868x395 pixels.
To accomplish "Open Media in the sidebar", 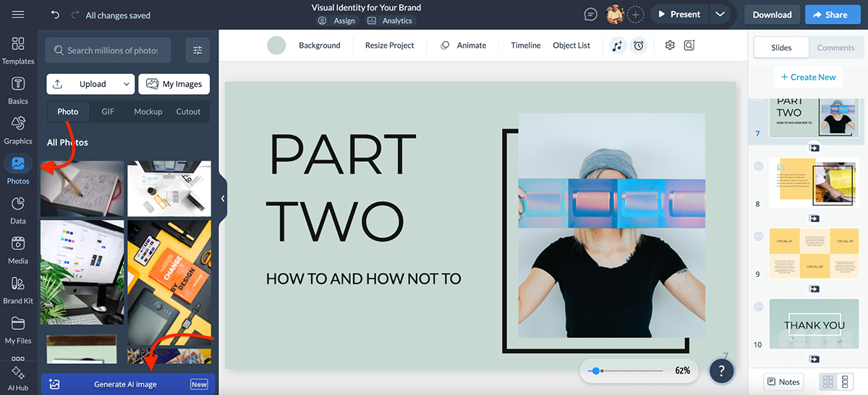I will (x=18, y=249).
